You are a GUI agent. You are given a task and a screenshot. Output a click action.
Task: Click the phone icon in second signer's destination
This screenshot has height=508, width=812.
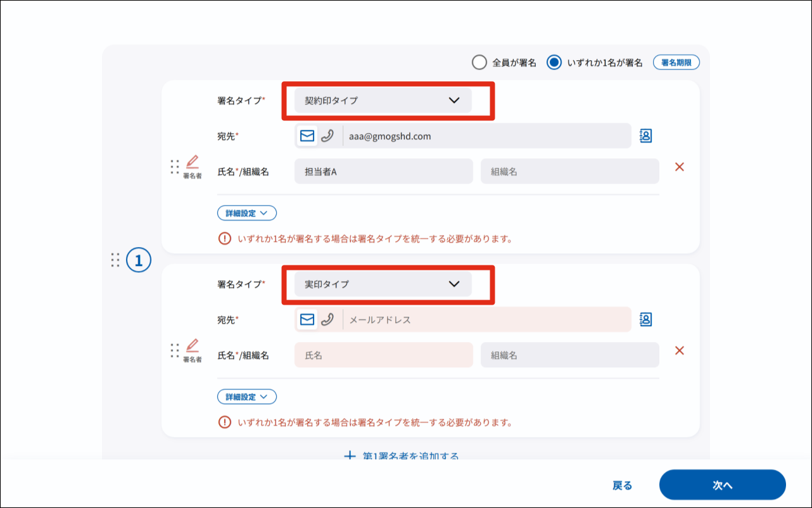pyautogui.click(x=327, y=320)
